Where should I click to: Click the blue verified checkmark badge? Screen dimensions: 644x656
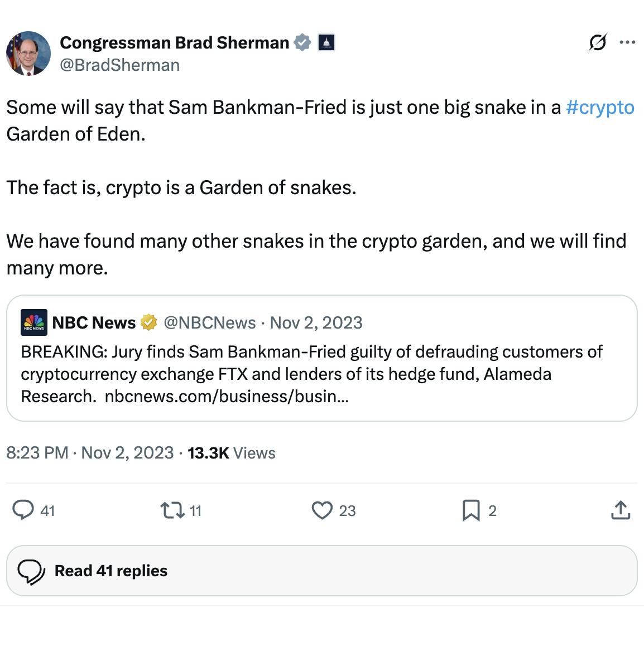tap(302, 42)
